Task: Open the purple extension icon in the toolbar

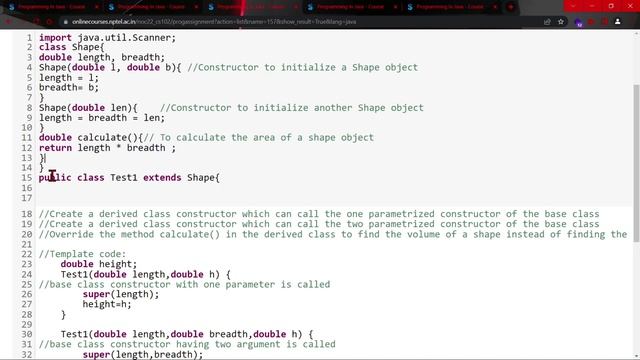Action: pos(578,22)
